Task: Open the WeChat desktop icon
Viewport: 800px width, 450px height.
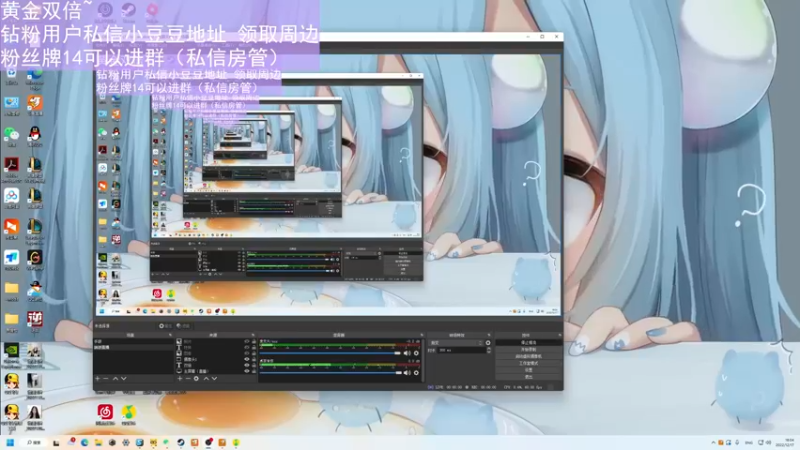Action: coord(11,135)
